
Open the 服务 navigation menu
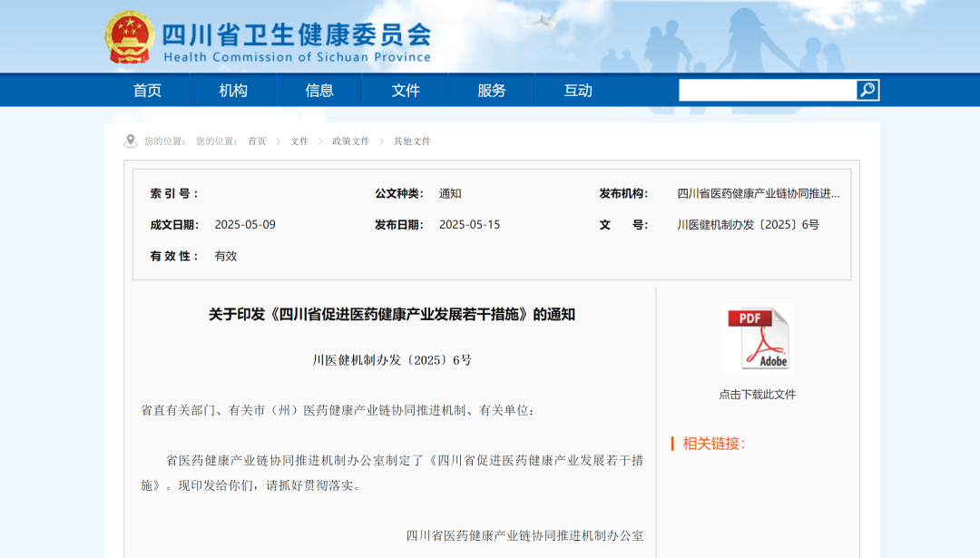click(x=491, y=90)
